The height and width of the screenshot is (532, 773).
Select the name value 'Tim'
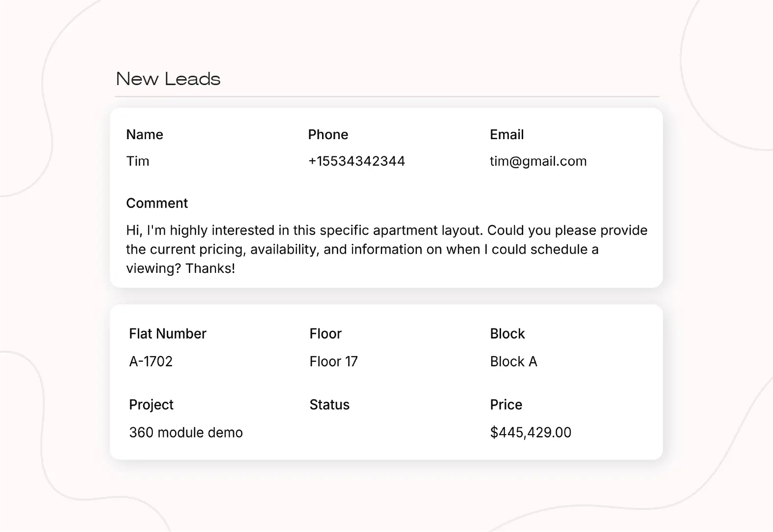coord(138,161)
